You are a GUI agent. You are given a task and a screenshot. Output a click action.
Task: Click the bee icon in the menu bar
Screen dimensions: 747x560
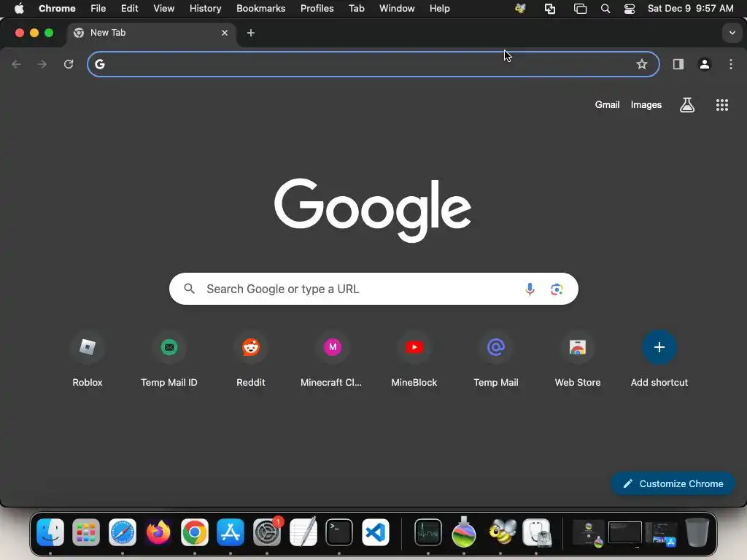tap(521, 9)
